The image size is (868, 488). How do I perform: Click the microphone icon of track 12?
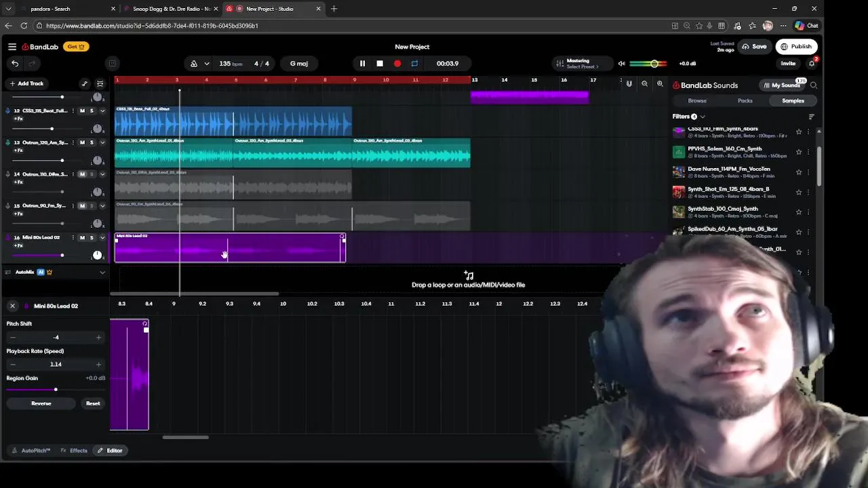tap(7, 110)
